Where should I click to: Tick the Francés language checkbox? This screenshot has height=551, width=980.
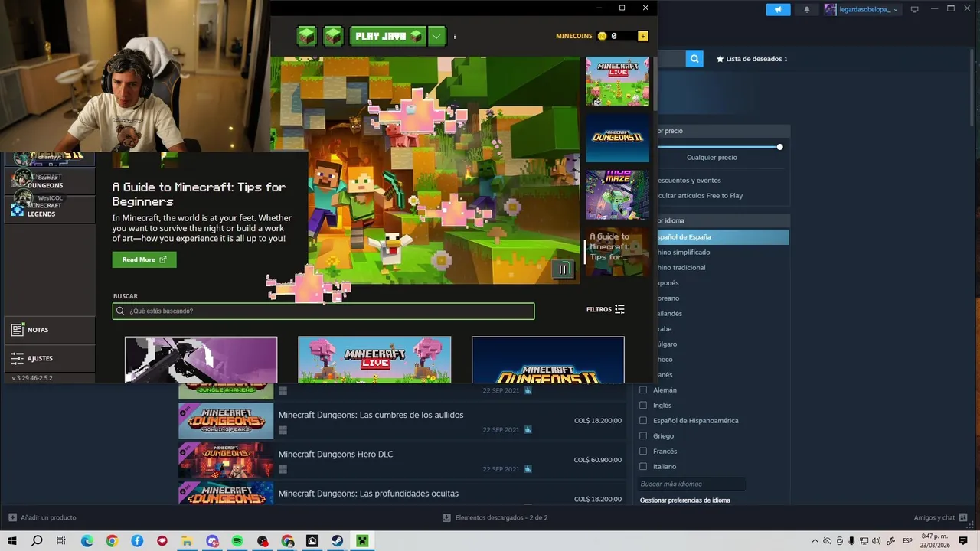(643, 451)
